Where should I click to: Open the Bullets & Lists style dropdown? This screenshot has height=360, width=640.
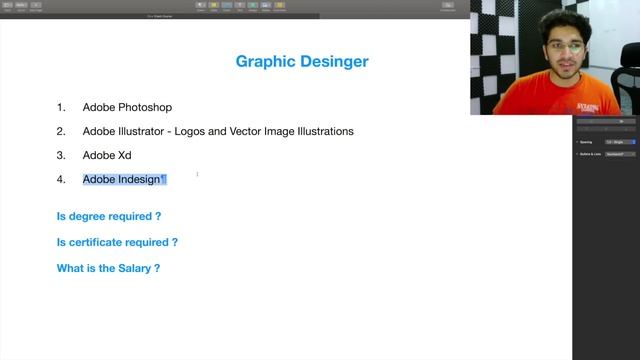click(x=620, y=154)
